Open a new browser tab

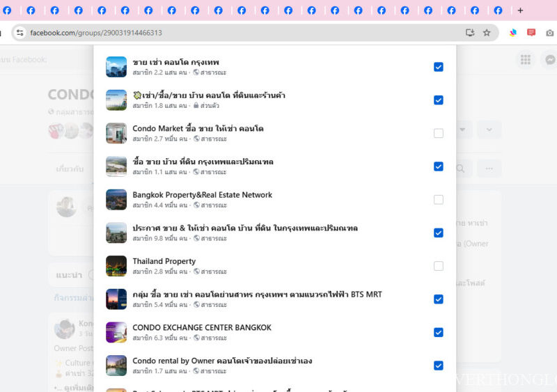519,10
